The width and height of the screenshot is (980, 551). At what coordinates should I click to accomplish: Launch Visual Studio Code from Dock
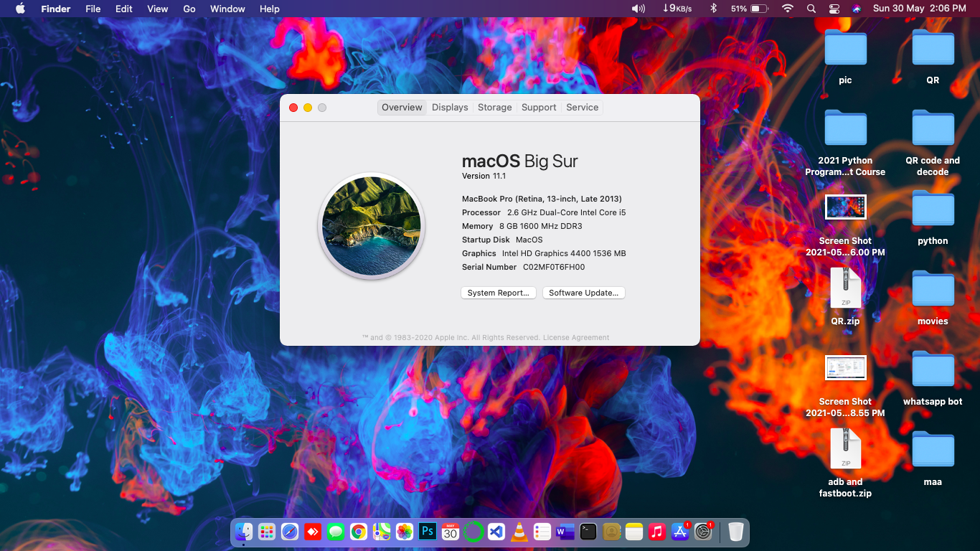click(x=496, y=532)
